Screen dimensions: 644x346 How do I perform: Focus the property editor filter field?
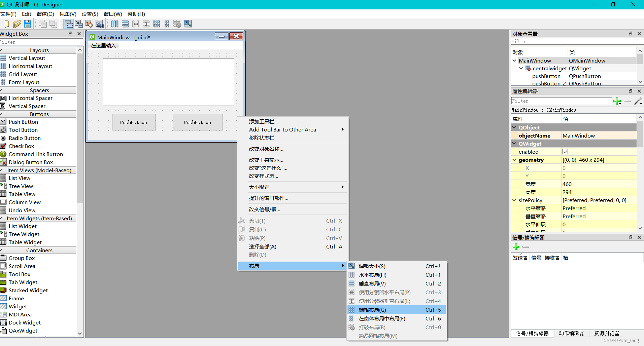pos(561,101)
